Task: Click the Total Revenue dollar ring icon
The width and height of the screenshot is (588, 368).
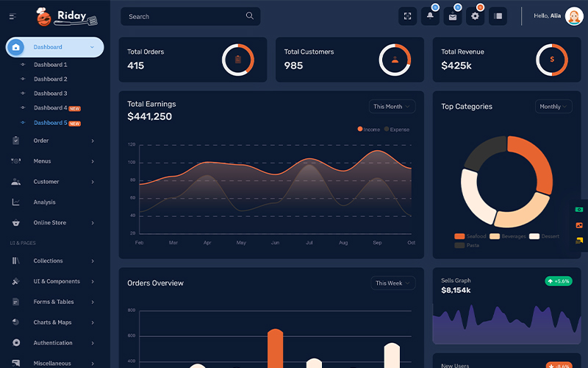Action: pyautogui.click(x=552, y=60)
